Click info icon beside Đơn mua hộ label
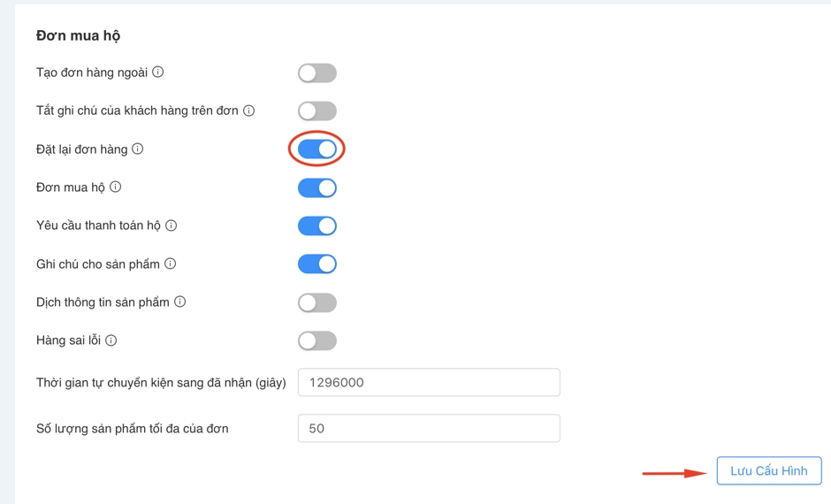 click(x=116, y=187)
